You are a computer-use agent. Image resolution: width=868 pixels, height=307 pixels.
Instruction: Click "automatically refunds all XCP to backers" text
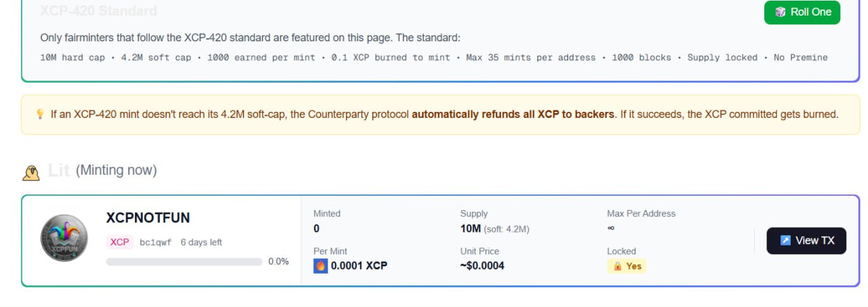pos(513,115)
